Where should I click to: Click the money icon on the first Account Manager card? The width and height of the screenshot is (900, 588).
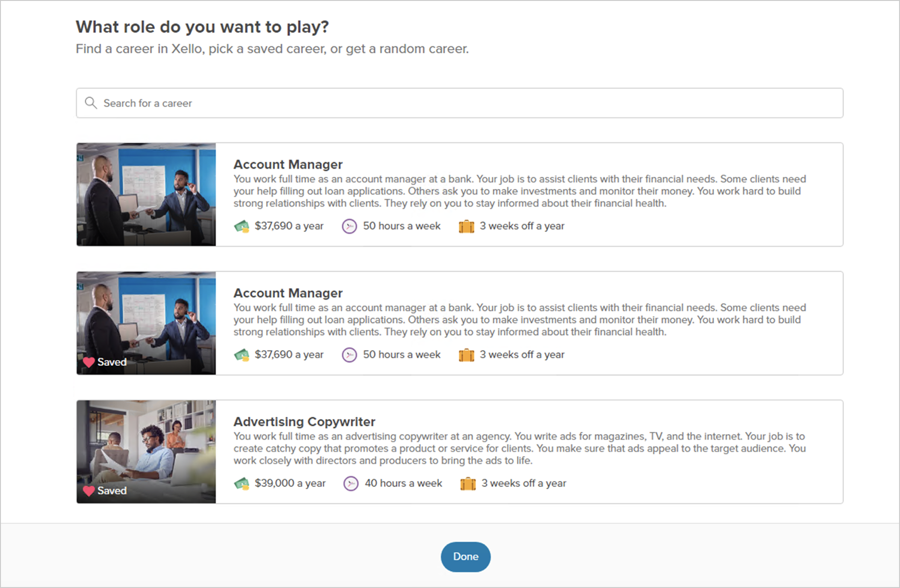[242, 226]
